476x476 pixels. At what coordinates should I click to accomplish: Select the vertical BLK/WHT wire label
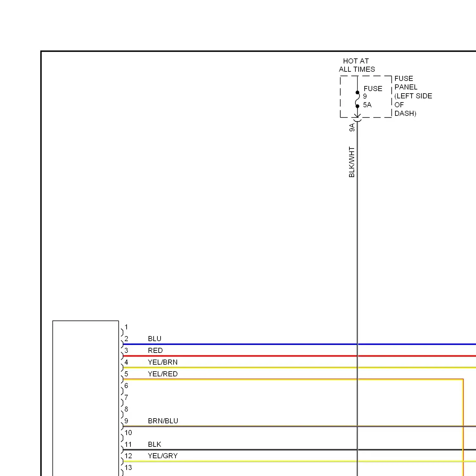click(x=352, y=162)
